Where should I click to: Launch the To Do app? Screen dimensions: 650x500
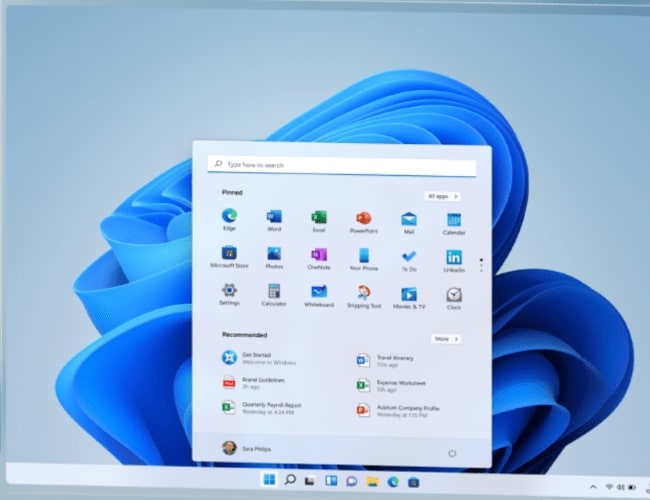coord(409,260)
